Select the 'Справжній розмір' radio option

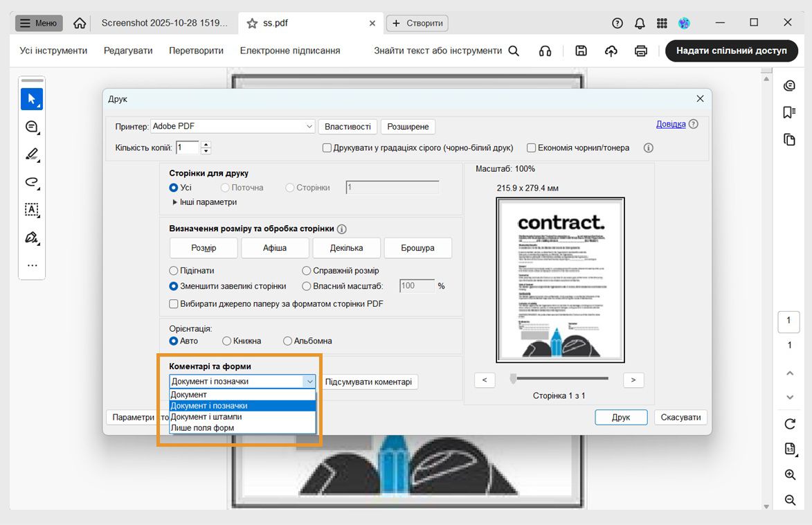pos(305,270)
